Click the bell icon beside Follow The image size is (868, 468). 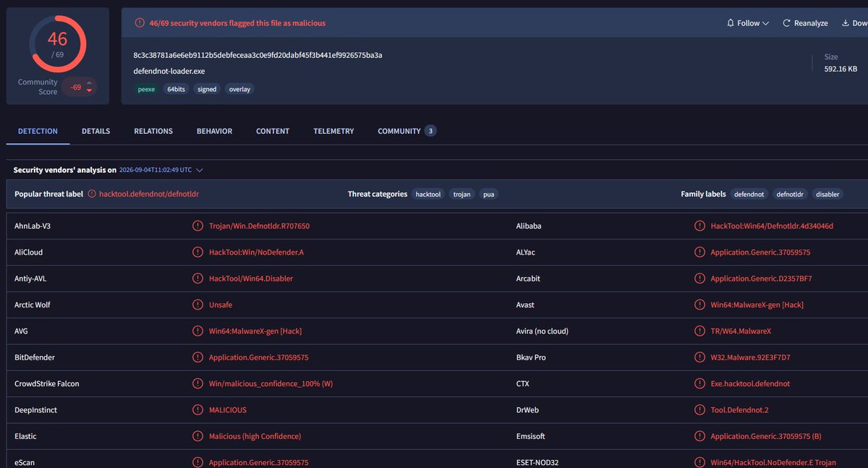tap(731, 23)
